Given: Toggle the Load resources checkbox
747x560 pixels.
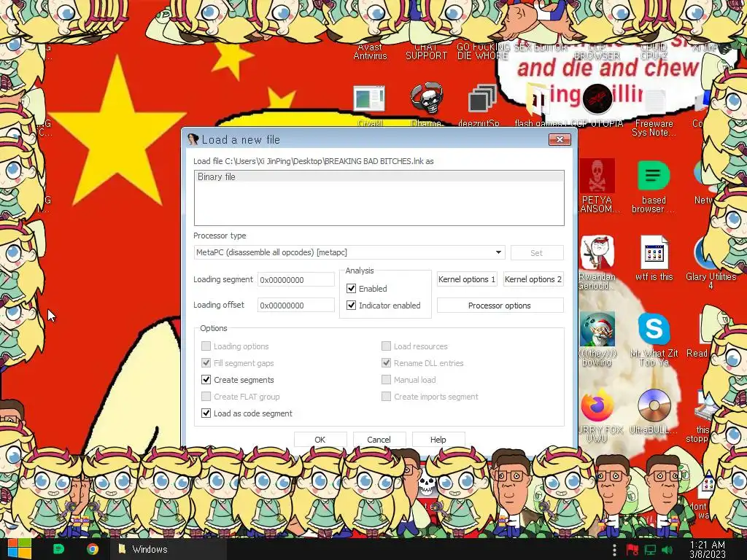Looking at the screenshot, I should (x=386, y=346).
